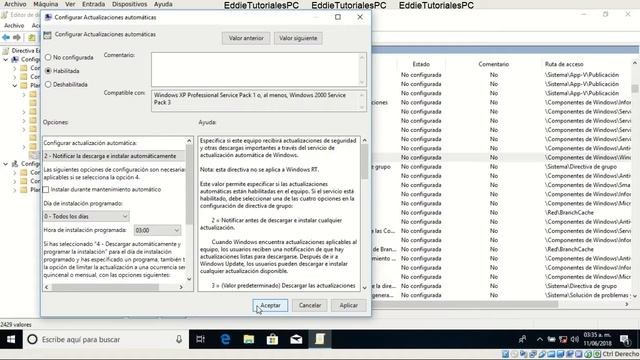Open the Entrada menu

tap(93, 4)
